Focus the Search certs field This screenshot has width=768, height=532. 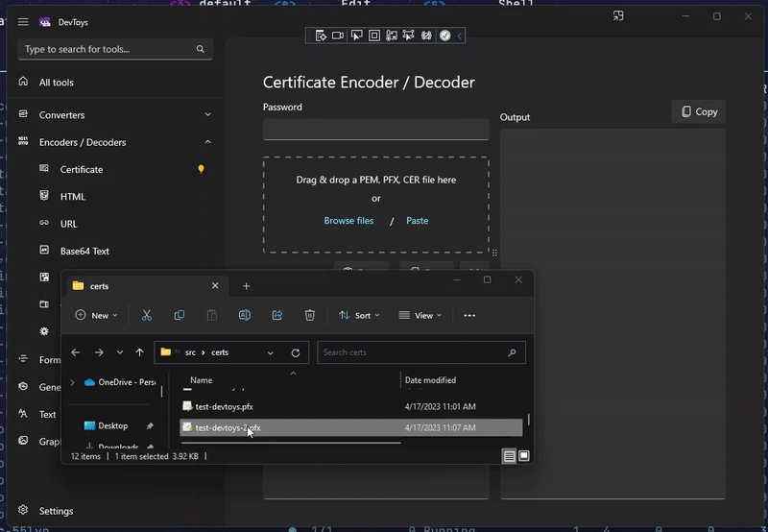click(x=421, y=352)
